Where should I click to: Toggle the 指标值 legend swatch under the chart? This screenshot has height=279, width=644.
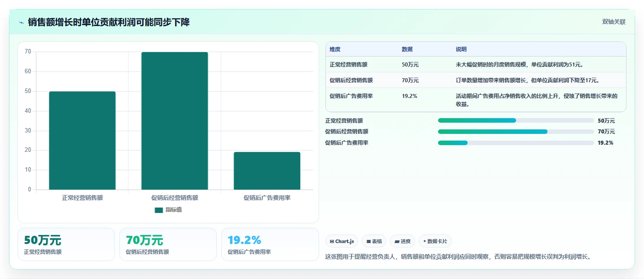(x=158, y=210)
